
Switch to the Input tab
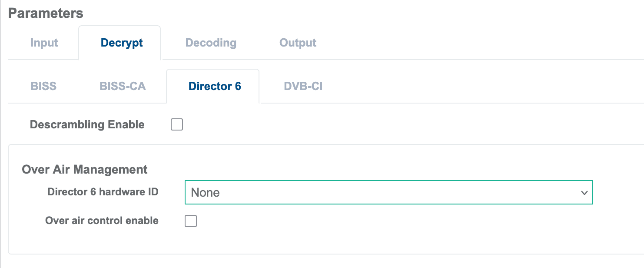pyautogui.click(x=43, y=42)
